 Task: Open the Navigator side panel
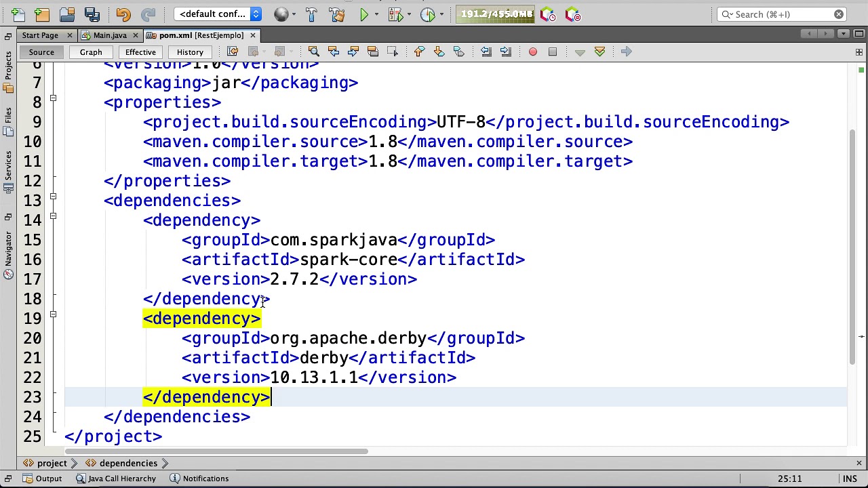coord(8,254)
